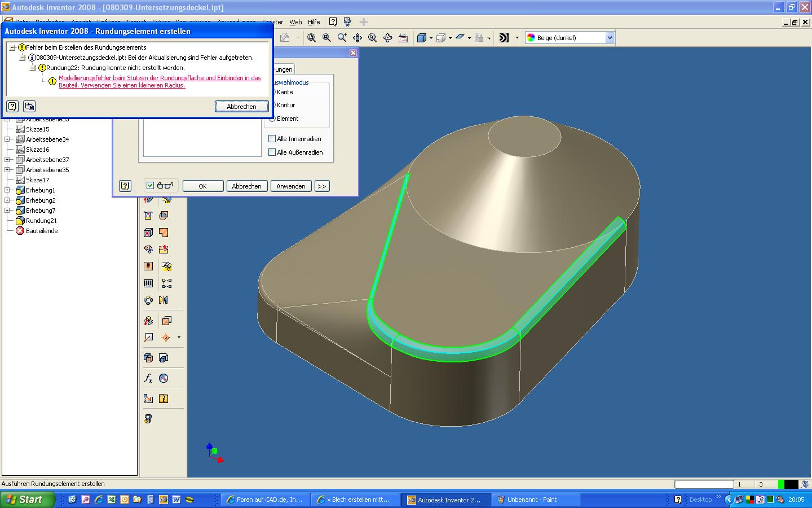Click Abbrechen in the error dialog
This screenshot has width=812, height=508.
click(241, 107)
